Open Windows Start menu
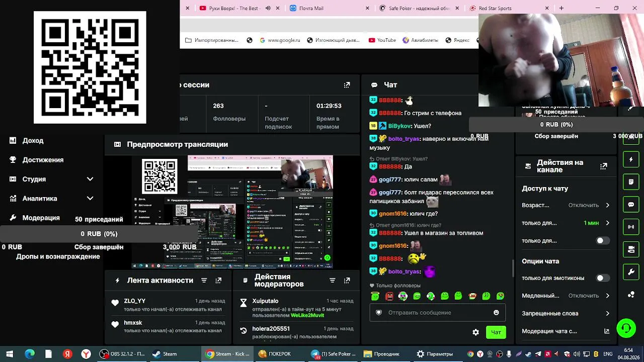The image size is (644, 362). [10, 354]
